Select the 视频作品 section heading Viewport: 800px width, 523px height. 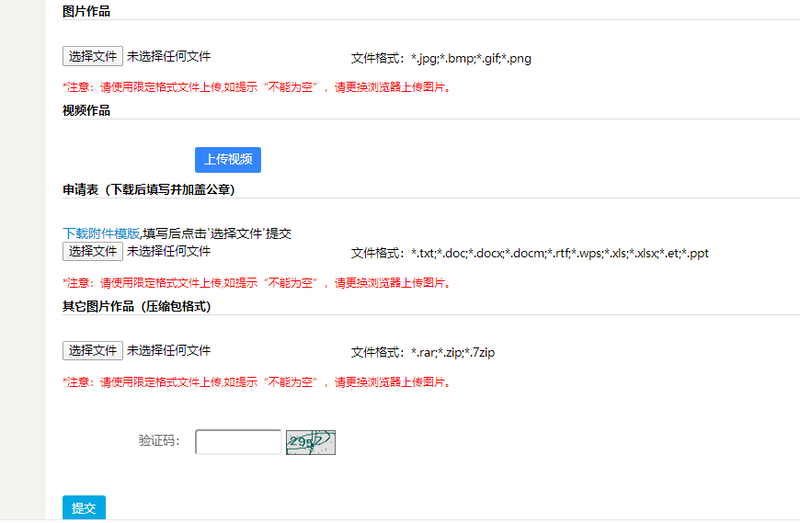[86, 110]
